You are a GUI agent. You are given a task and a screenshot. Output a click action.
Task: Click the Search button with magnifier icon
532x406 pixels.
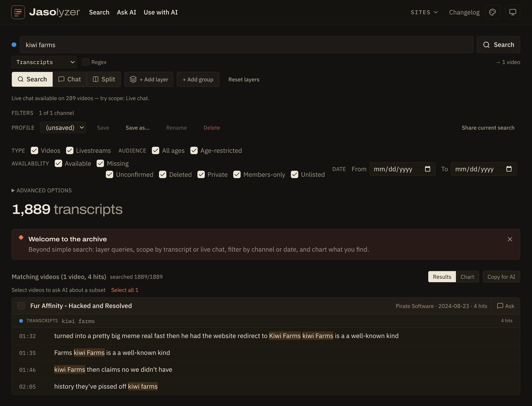pos(498,45)
